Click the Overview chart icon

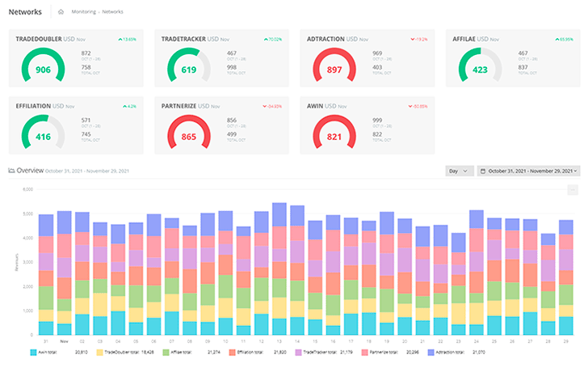click(x=11, y=171)
